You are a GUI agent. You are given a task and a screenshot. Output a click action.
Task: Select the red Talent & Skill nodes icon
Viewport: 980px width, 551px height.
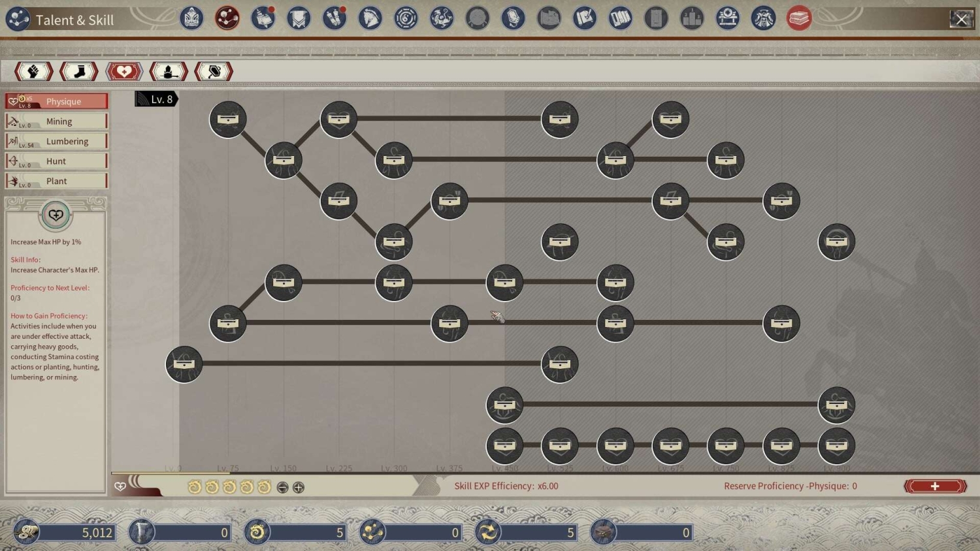tap(227, 18)
